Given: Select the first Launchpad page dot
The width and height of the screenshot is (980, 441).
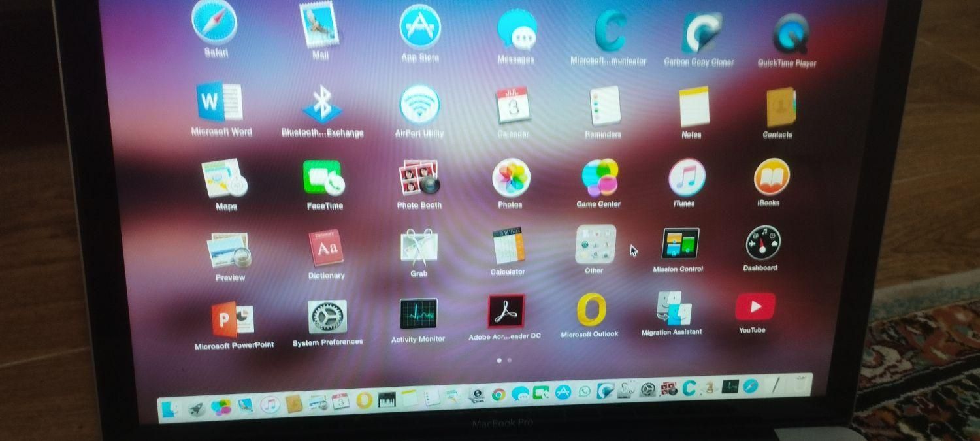Looking at the screenshot, I should (x=500, y=360).
